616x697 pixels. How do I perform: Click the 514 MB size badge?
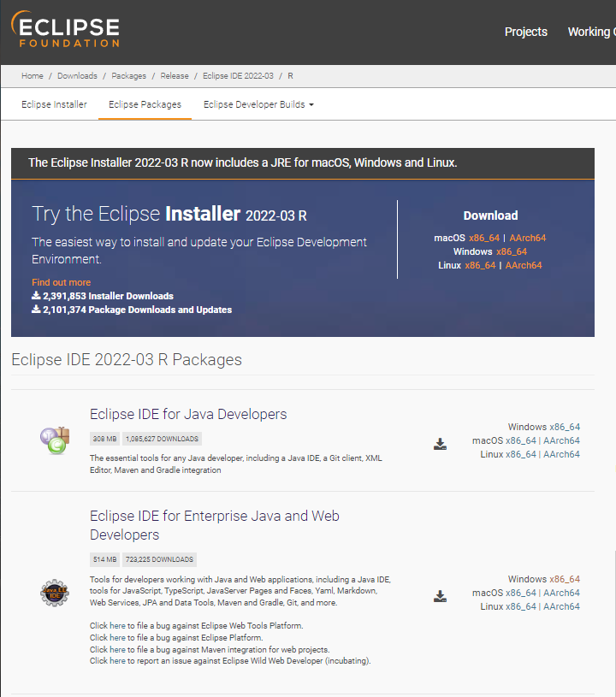click(104, 559)
